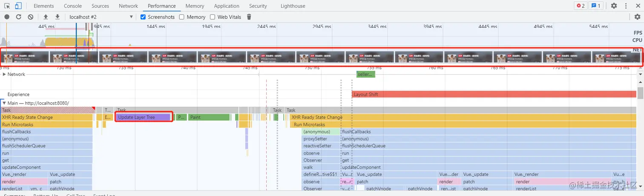Enable the Memory checkbox
The height and width of the screenshot is (196, 644).
click(x=182, y=17)
